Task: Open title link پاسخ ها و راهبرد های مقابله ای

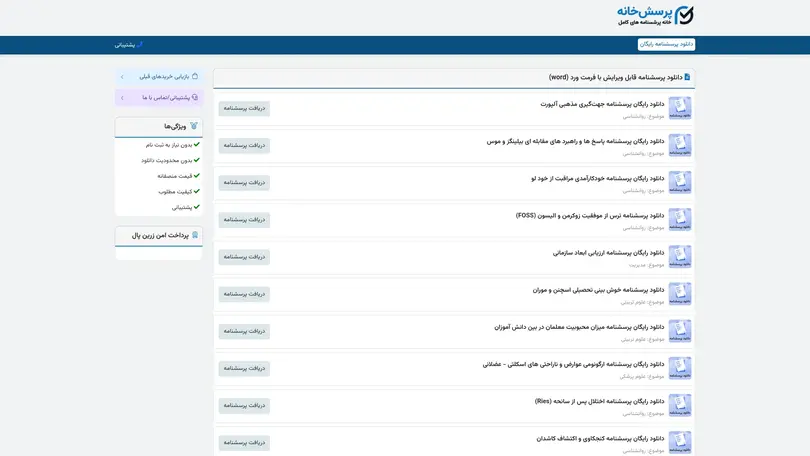Action: pos(575,141)
